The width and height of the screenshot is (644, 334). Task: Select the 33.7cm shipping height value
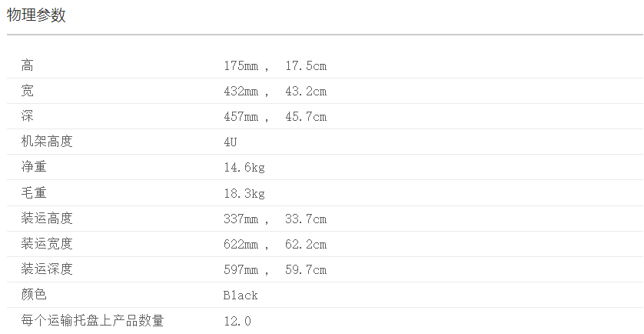click(305, 219)
